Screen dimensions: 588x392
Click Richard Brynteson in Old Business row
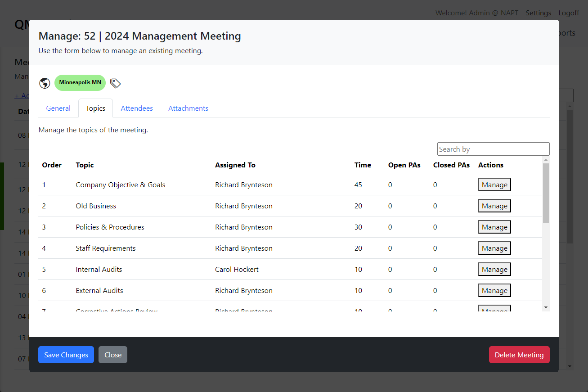(x=244, y=206)
